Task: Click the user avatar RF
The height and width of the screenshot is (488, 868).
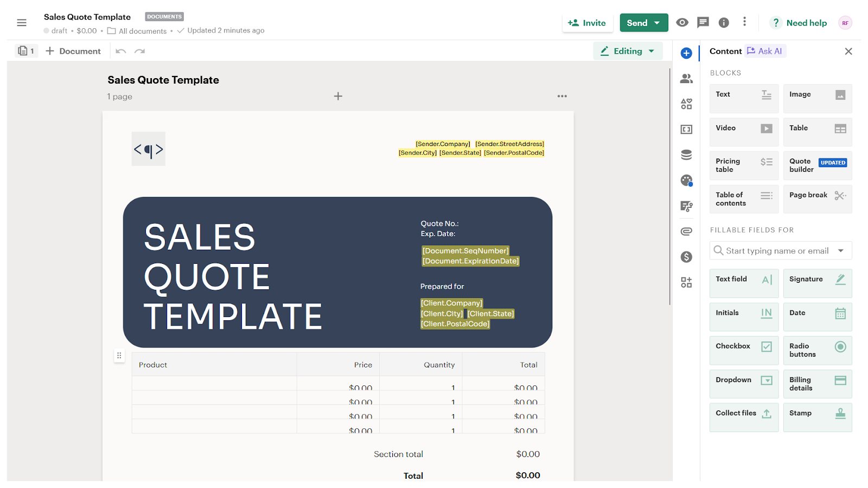Action: click(x=845, y=23)
